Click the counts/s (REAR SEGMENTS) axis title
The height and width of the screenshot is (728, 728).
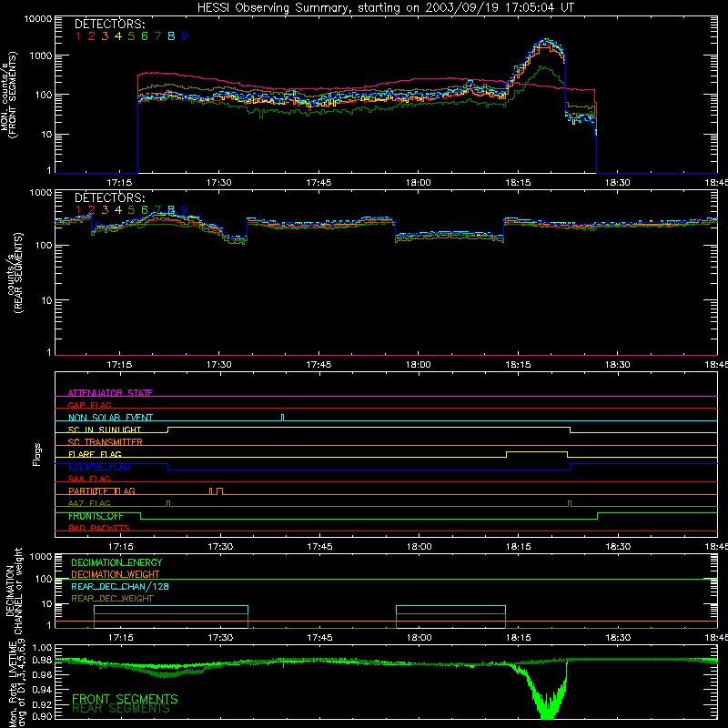[x=14, y=273]
